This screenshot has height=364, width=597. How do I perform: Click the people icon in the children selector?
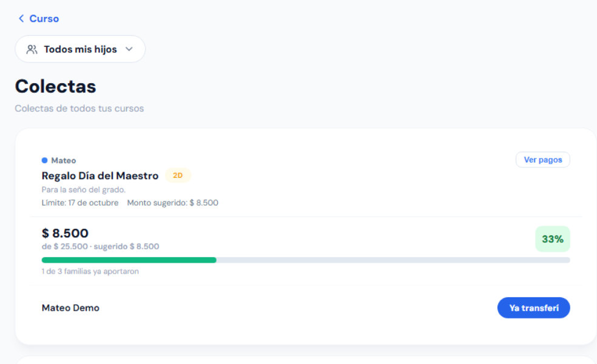click(32, 50)
